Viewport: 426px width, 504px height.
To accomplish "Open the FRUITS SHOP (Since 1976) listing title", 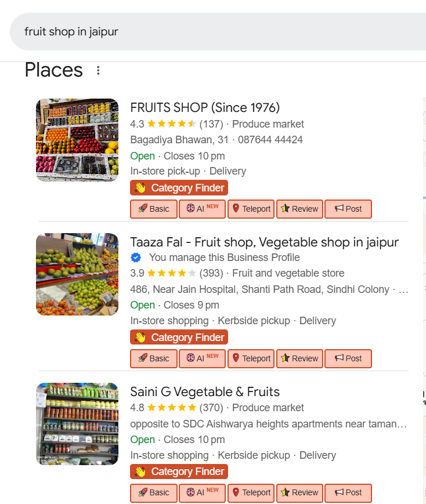I will (x=205, y=107).
